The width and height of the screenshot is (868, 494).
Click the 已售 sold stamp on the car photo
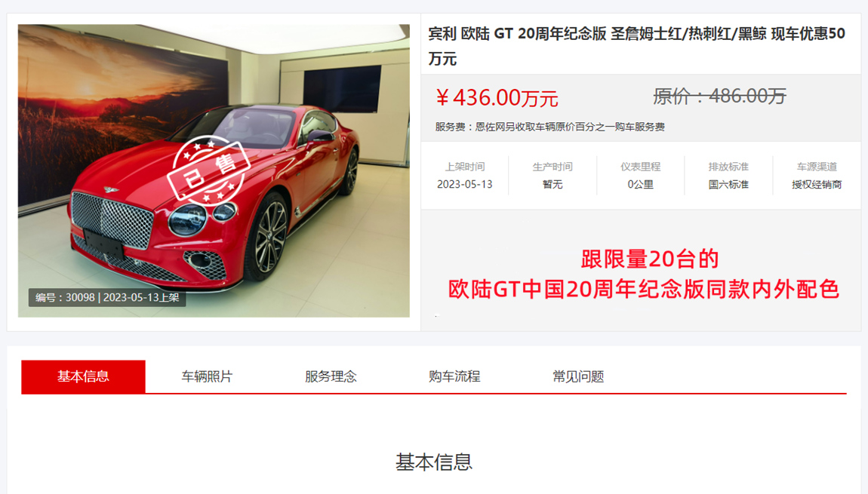pyautogui.click(x=208, y=170)
